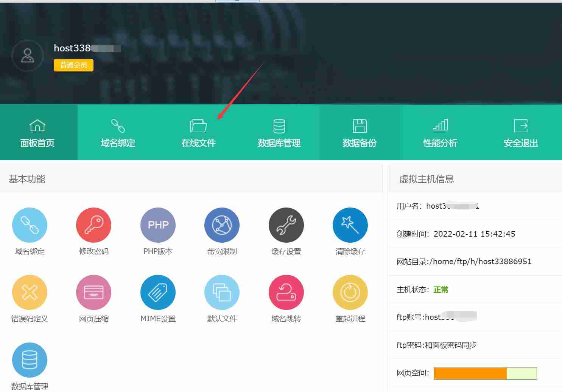Click the 清除缓存 magic wand icon
This screenshot has height=392, width=562.
pos(350,225)
